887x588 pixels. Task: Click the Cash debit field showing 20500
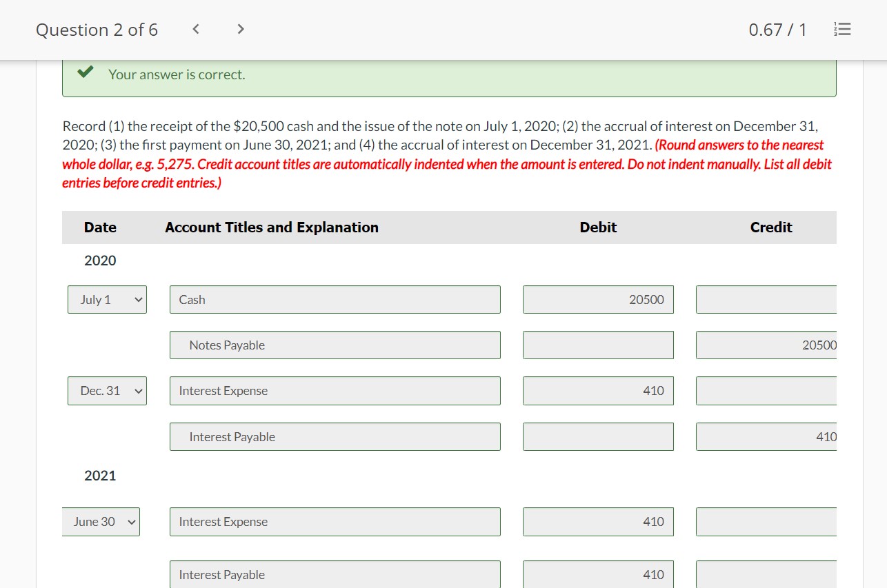click(x=598, y=300)
